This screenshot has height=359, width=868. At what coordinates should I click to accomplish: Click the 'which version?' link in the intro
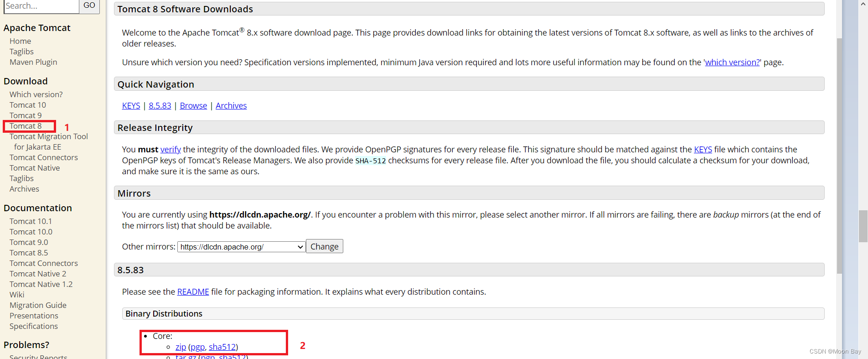(x=733, y=62)
